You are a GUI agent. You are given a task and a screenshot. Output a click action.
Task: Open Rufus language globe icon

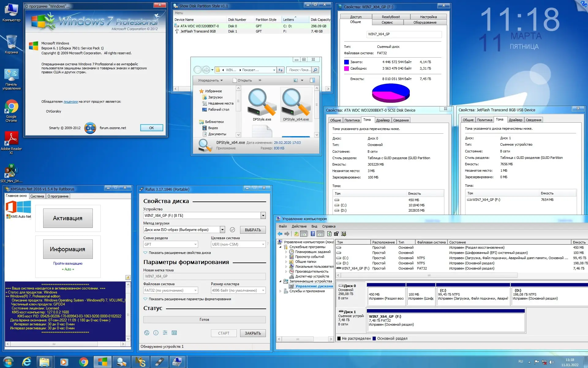[147, 333]
